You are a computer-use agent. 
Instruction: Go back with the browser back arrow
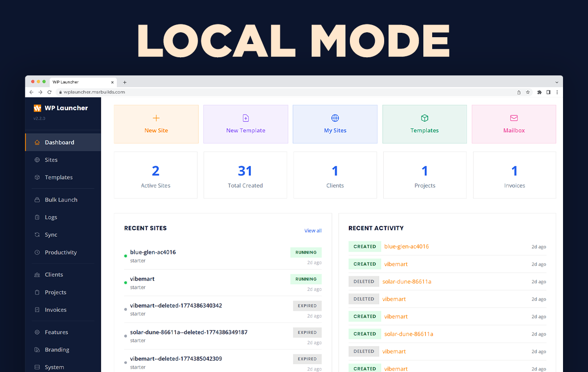[x=32, y=92]
